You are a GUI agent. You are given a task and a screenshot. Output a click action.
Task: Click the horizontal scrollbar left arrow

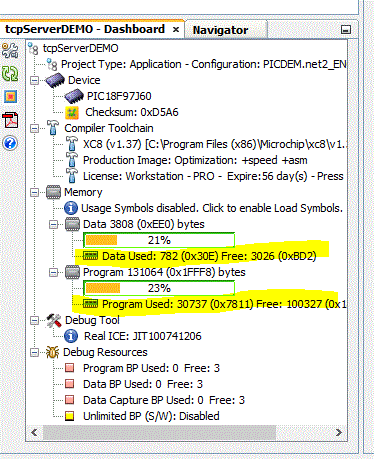pyautogui.click(x=34, y=432)
